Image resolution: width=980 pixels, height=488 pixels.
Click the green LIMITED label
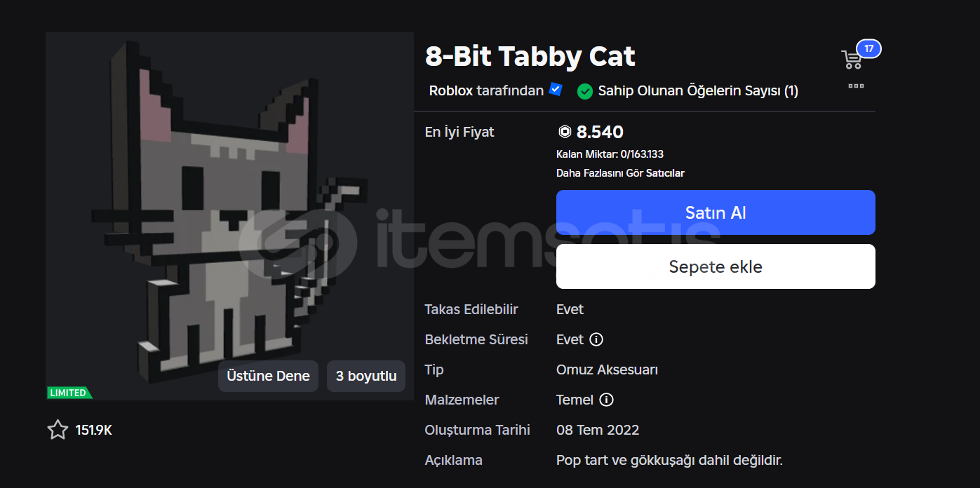click(x=69, y=393)
